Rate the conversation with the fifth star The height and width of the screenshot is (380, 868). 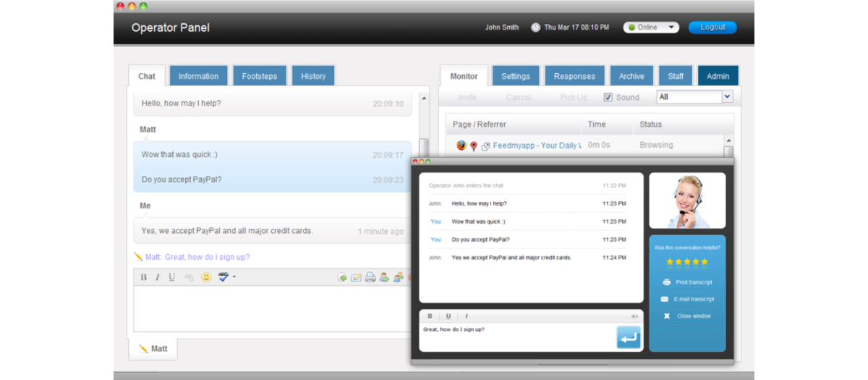point(705,262)
